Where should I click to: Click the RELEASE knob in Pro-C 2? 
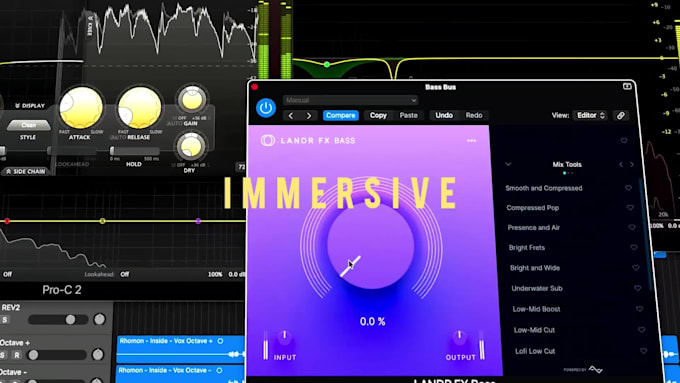pos(139,107)
